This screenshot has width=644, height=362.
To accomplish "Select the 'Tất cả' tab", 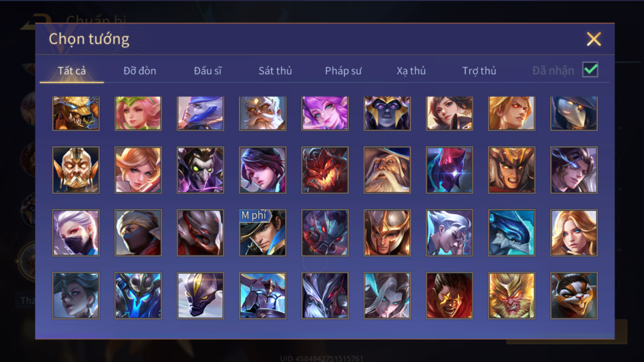I will click(72, 71).
